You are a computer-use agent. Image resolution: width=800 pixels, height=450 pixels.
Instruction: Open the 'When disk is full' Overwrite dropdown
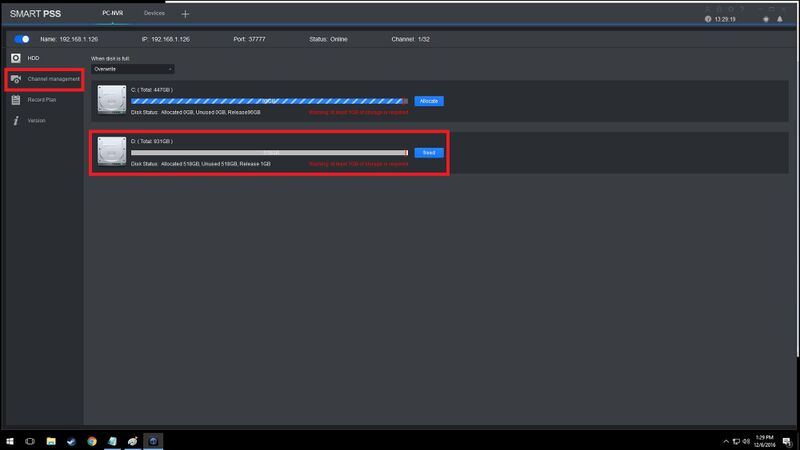133,69
